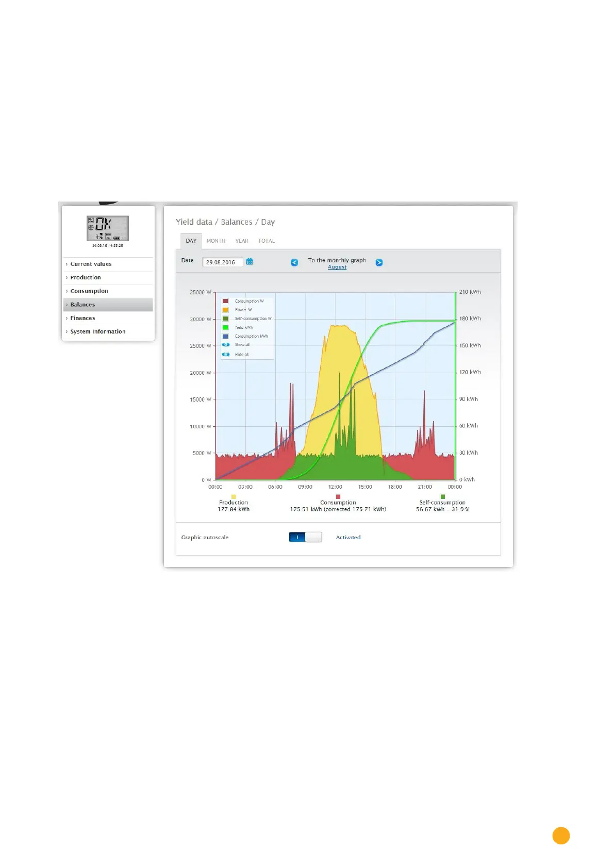Switch off the Graphic autoscale toggle
614x868 pixels.
[305, 537]
